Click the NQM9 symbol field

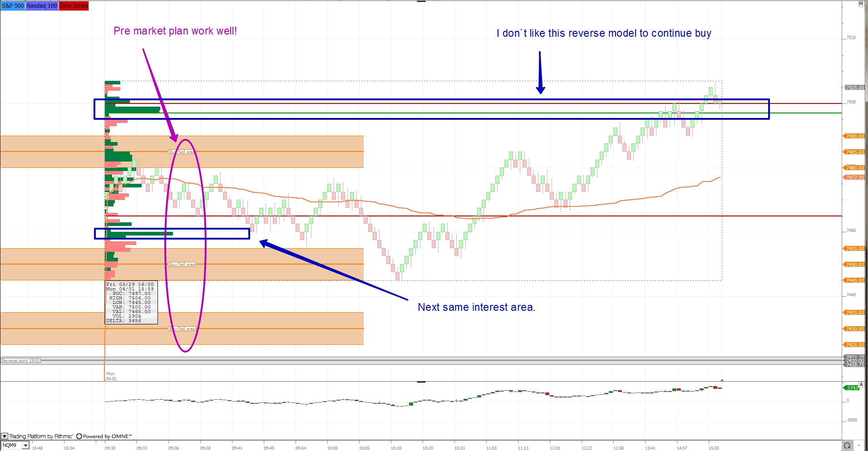[12, 446]
